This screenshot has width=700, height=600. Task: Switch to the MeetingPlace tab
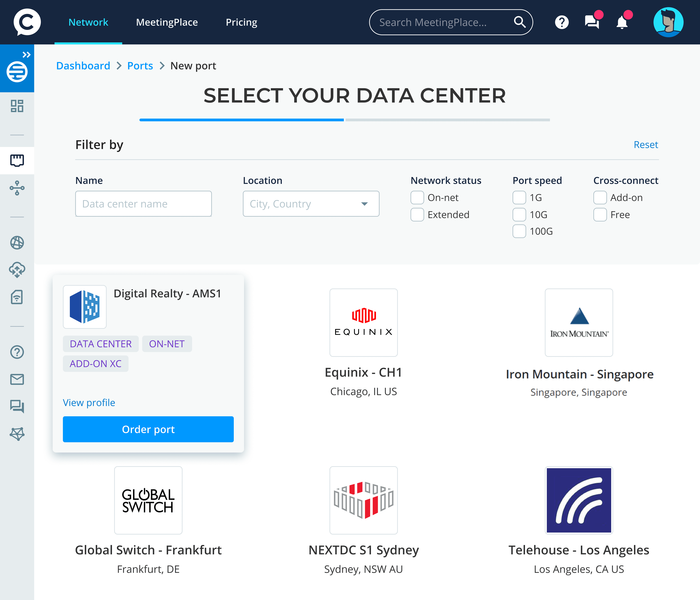pyautogui.click(x=167, y=22)
